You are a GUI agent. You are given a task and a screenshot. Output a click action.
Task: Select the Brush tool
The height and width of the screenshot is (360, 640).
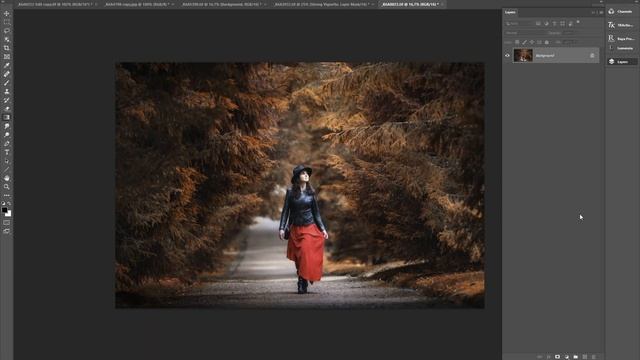tap(7, 83)
